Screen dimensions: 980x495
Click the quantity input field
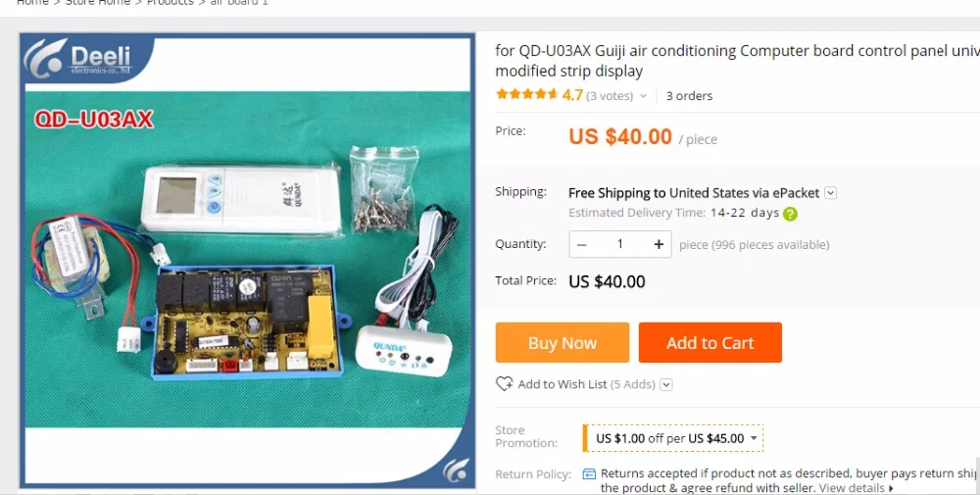click(620, 244)
